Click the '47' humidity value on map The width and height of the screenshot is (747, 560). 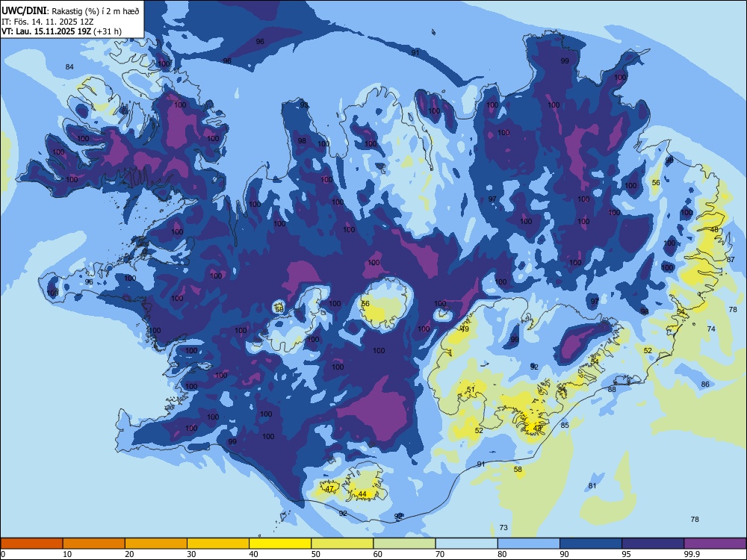pos(329,488)
